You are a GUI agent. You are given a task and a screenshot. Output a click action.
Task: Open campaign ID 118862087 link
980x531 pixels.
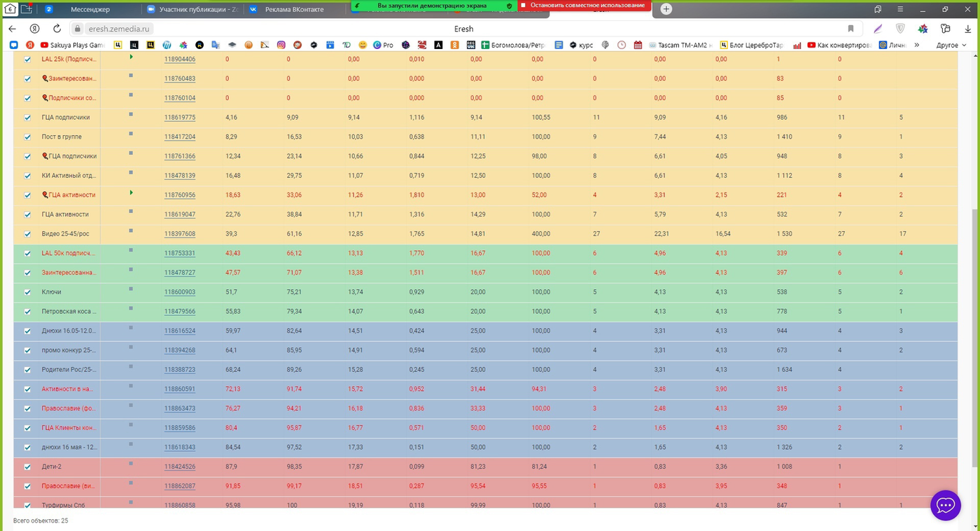[x=180, y=486]
